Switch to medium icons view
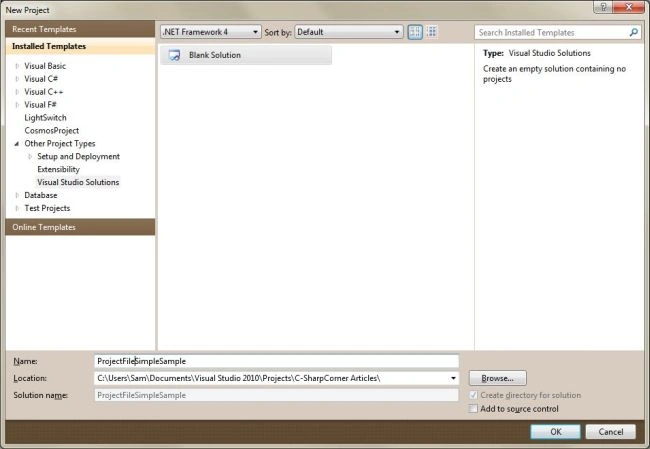Image resolution: width=650 pixels, height=449 pixels. pos(432,32)
